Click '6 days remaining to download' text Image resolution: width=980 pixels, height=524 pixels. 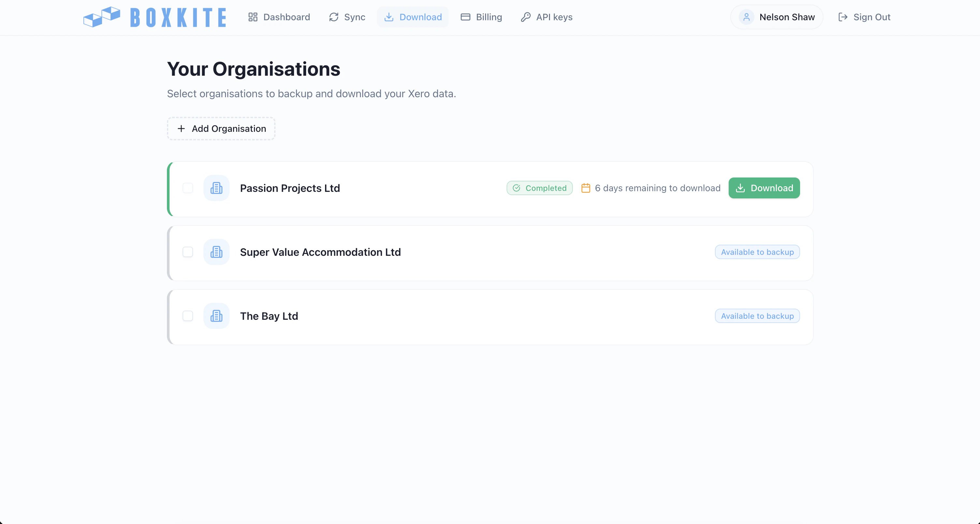coord(658,188)
